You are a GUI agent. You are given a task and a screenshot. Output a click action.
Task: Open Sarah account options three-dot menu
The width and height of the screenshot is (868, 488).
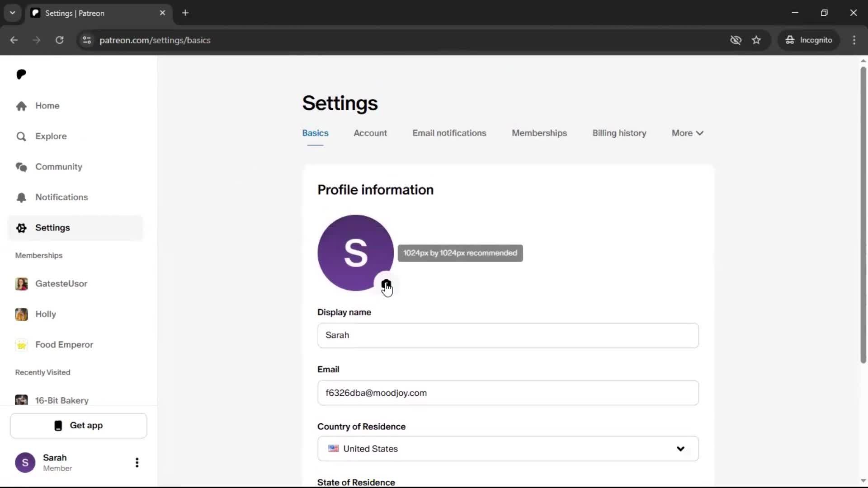click(137, 463)
